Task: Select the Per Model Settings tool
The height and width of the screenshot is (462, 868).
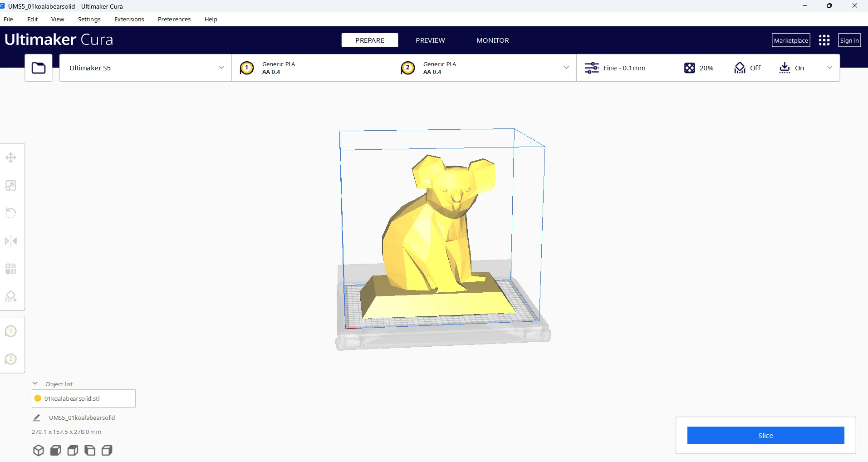Action: coord(11,269)
